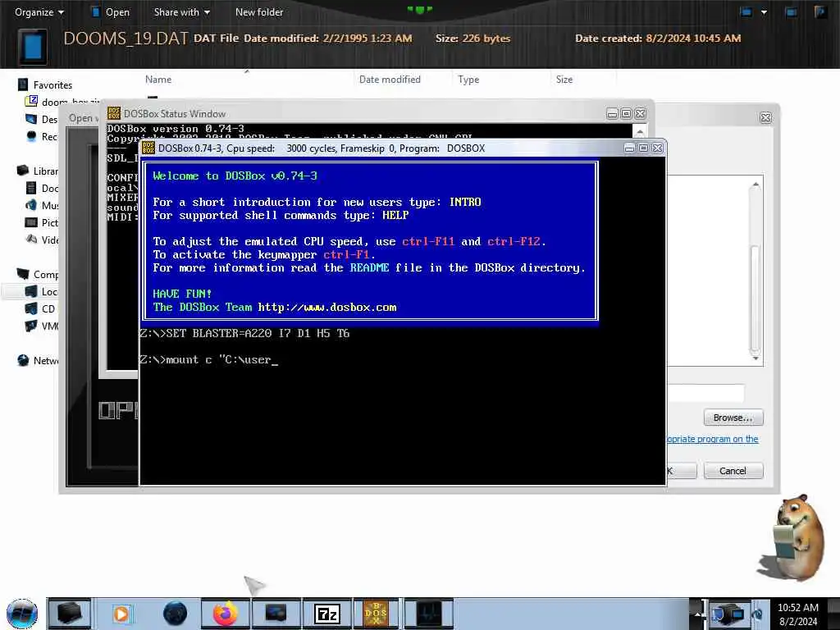Screen dimensions: 840x630
Task: Click the program list scrollbar in Open with dialog
Action: [x=756, y=298]
